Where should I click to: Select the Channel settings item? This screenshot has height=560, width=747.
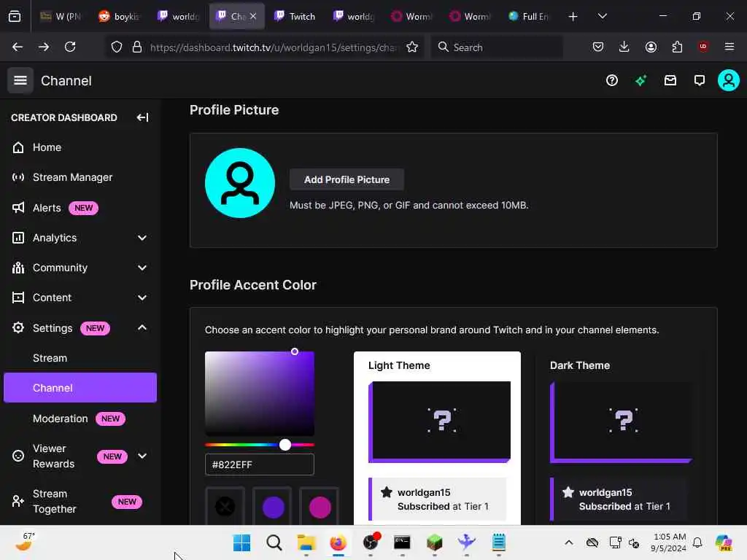80,388
